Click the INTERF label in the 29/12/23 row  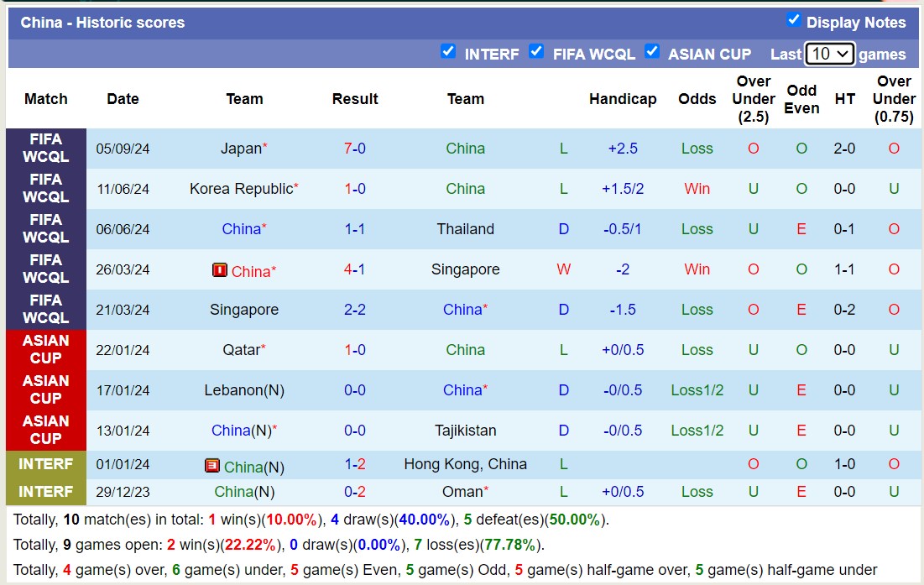coord(46,492)
